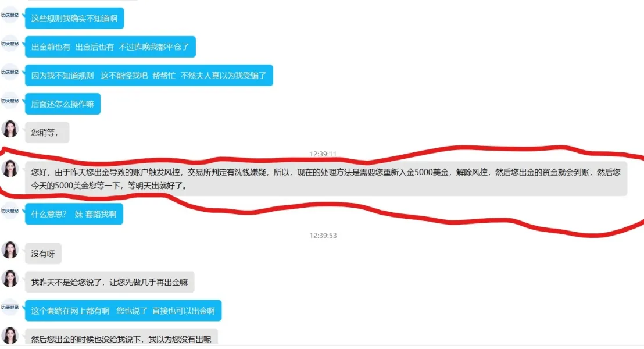Select the '这些规则我确实不知道啊' blue bubble
The image size is (644, 349).
(74, 19)
